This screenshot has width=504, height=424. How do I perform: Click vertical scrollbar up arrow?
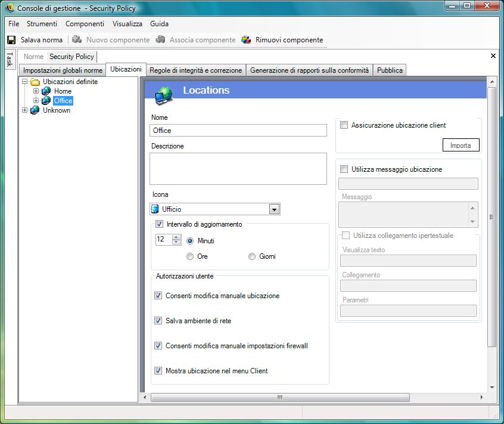491,82
